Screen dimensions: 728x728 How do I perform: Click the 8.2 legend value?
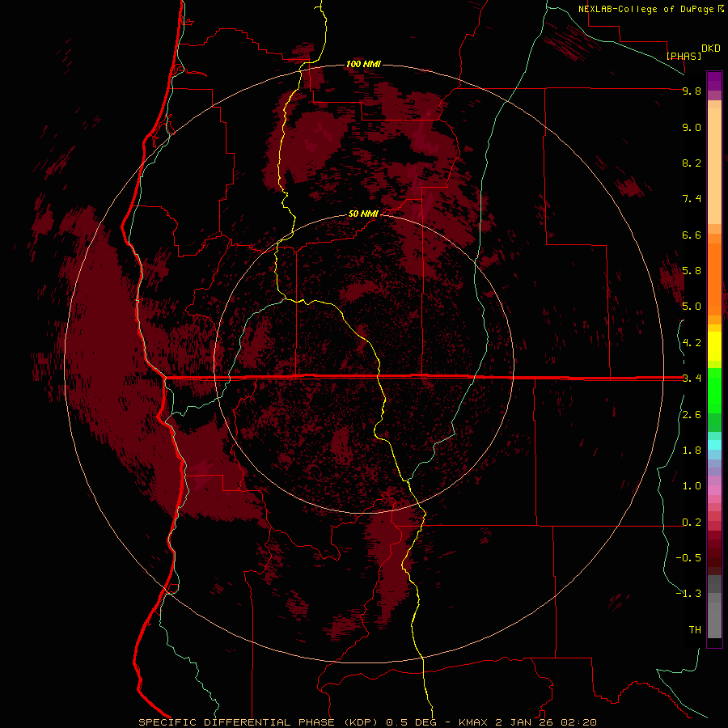click(692, 163)
